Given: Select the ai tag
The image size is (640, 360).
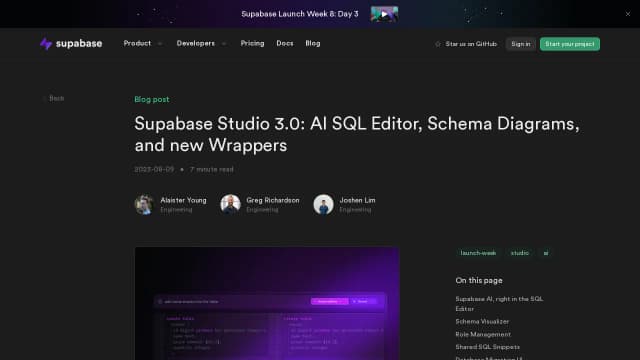Looking at the screenshot, I should pyautogui.click(x=546, y=253).
